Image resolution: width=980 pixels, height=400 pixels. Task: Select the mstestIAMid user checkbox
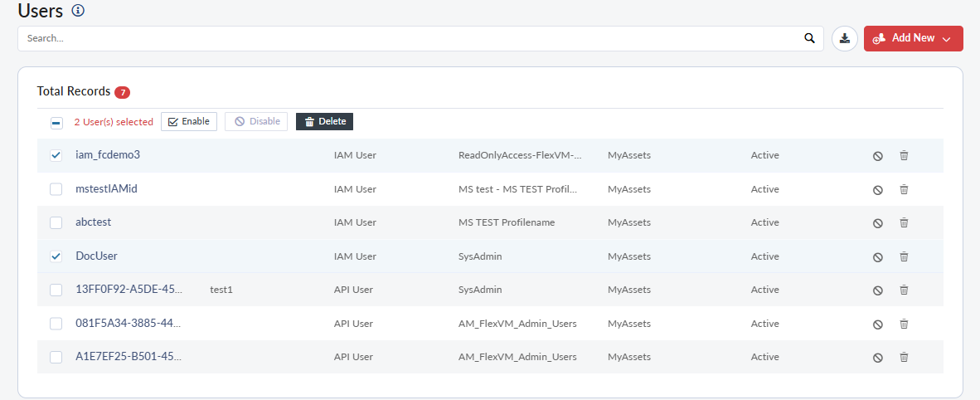coord(56,189)
